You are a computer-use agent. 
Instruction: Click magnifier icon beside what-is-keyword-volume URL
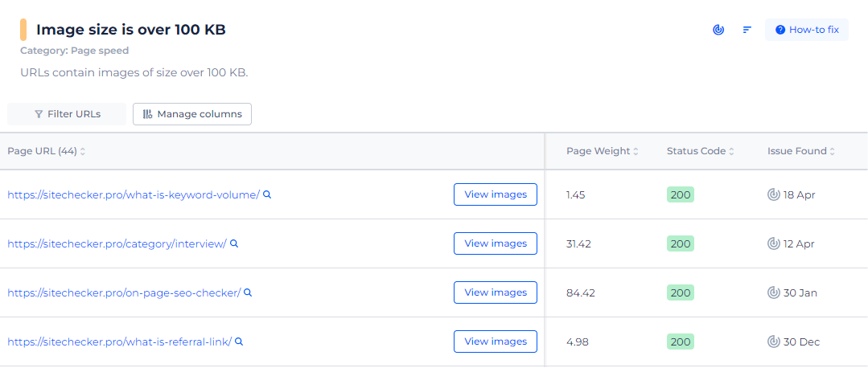pyautogui.click(x=267, y=194)
